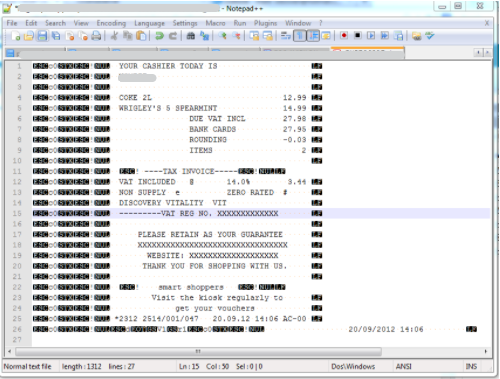
Task: Toggle synchronize horizontal scrolling icon
Action: tap(268, 36)
